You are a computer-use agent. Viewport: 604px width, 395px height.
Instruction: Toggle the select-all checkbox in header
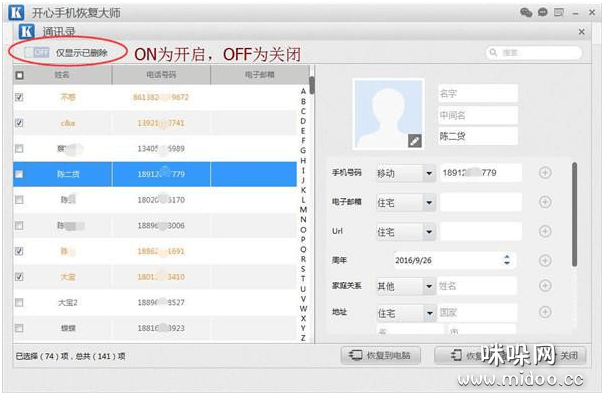(19, 75)
